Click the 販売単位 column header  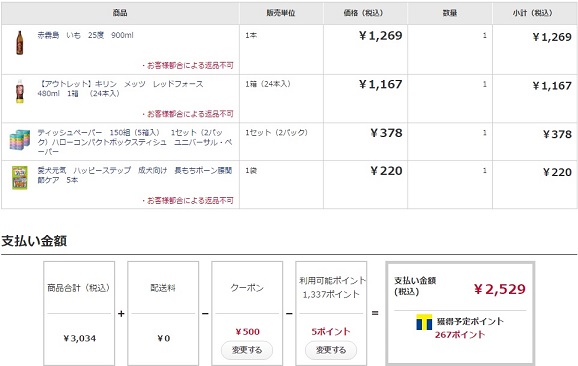pos(281,13)
